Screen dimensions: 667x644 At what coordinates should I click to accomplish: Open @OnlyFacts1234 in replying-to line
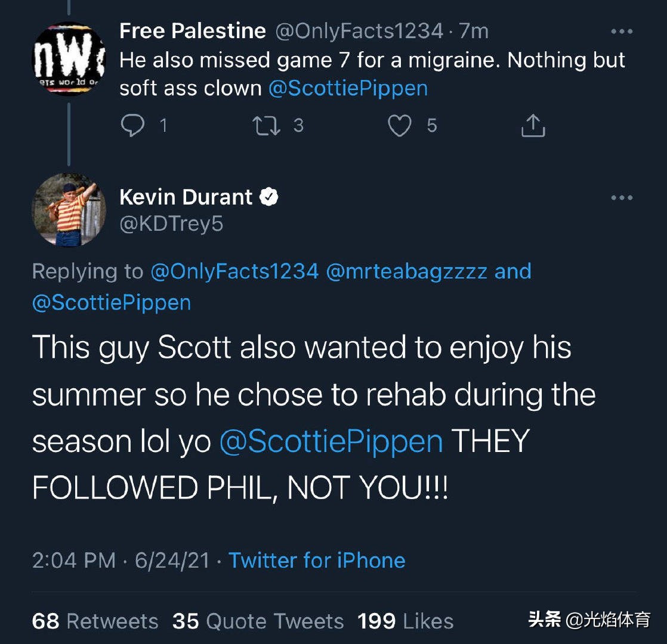click(x=234, y=271)
